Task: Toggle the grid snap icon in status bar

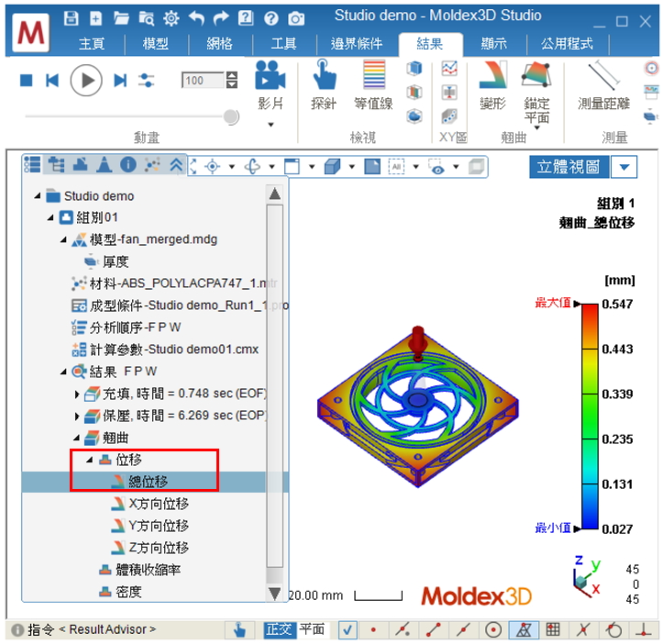Action: (x=553, y=629)
